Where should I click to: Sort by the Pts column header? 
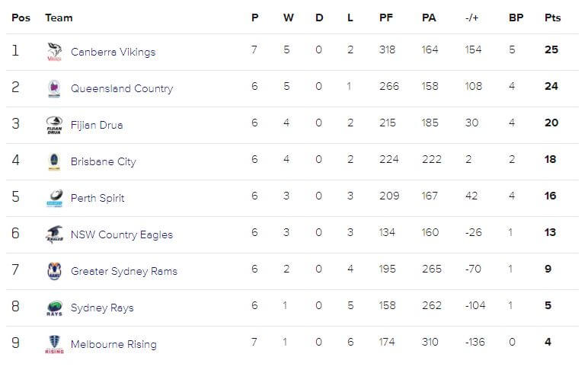(552, 18)
